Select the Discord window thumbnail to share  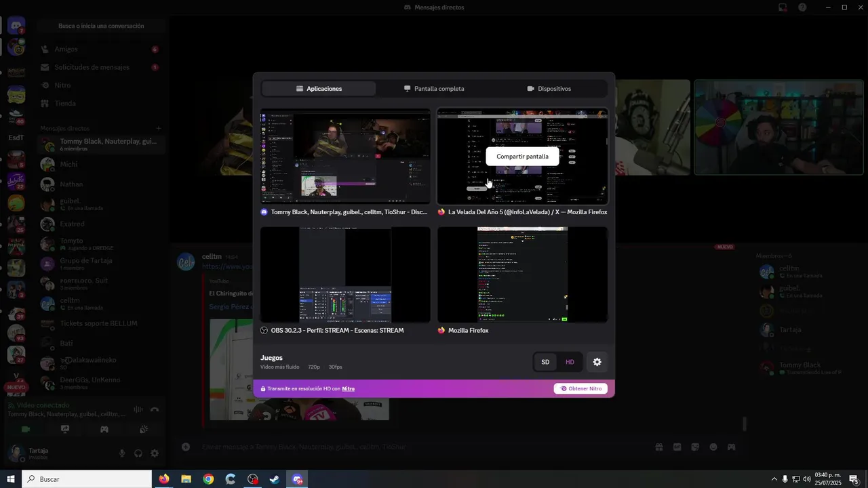pos(345,156)
